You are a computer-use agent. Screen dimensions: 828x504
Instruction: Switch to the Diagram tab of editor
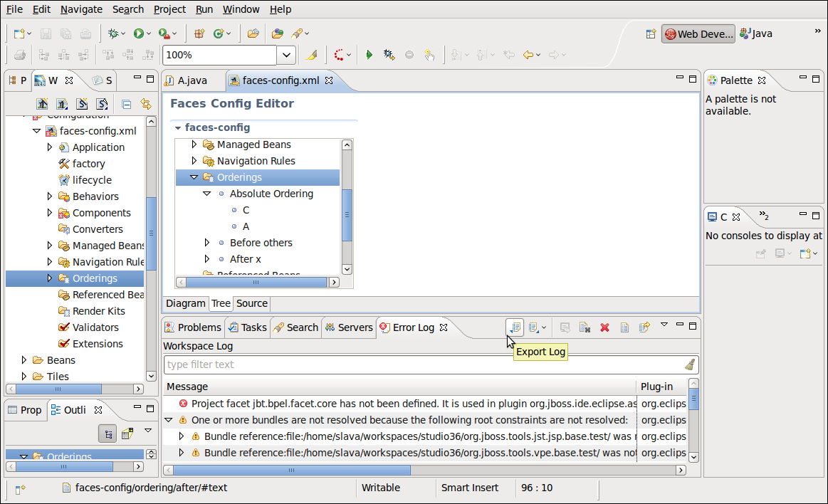185,303
